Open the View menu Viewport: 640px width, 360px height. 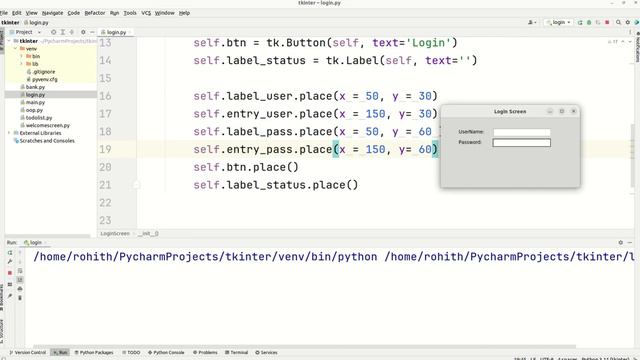(31, 13)
